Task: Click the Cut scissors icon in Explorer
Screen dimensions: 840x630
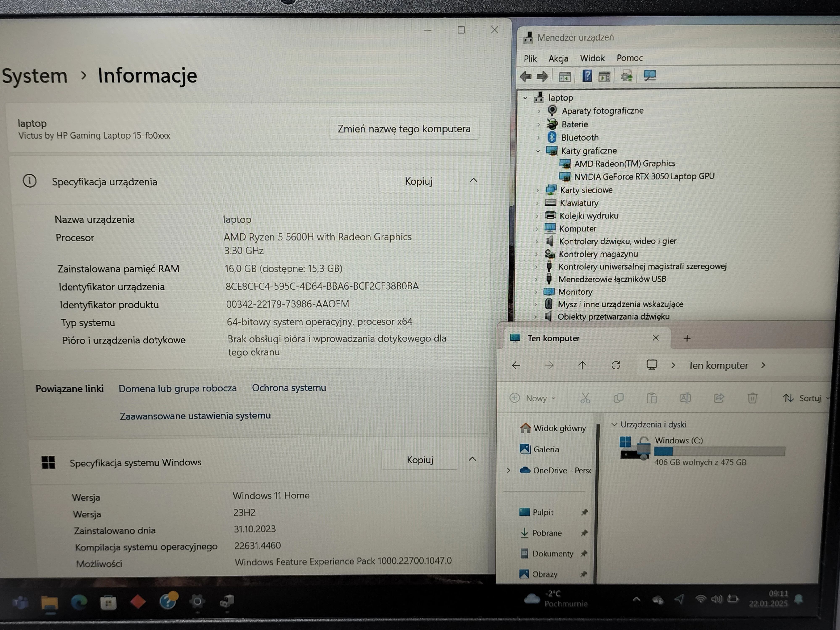Action: pos(585,398)
